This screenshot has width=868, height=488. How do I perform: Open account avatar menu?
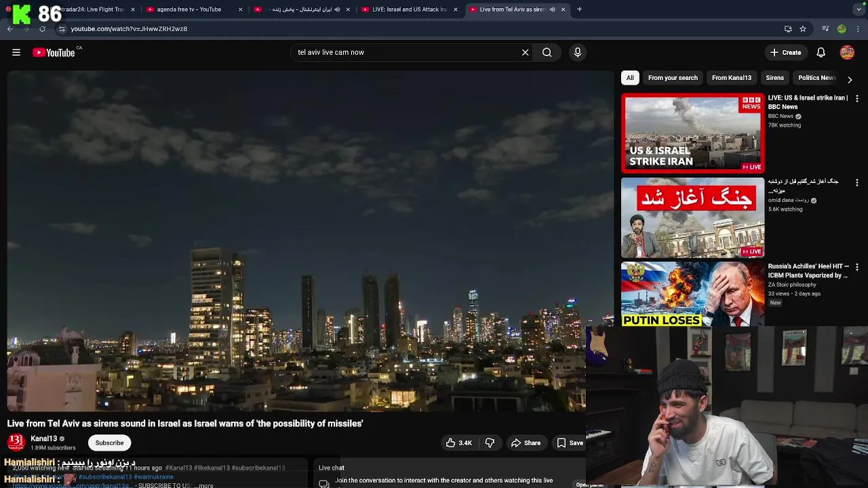(x=847, y=52)
